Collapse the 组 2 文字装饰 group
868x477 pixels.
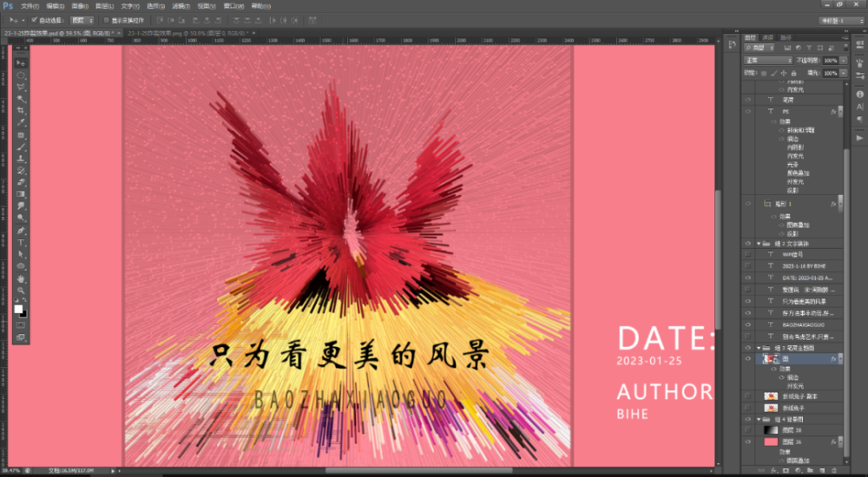coord(759,244)
